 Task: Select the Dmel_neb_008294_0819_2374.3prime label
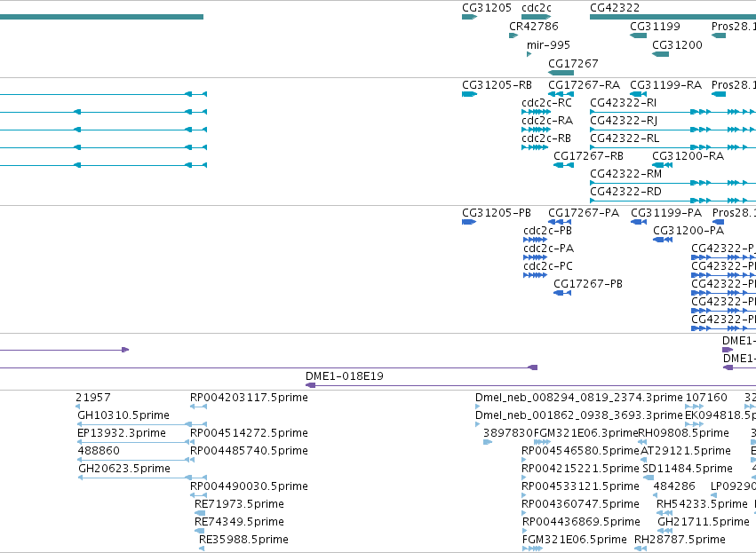[579, 398]
